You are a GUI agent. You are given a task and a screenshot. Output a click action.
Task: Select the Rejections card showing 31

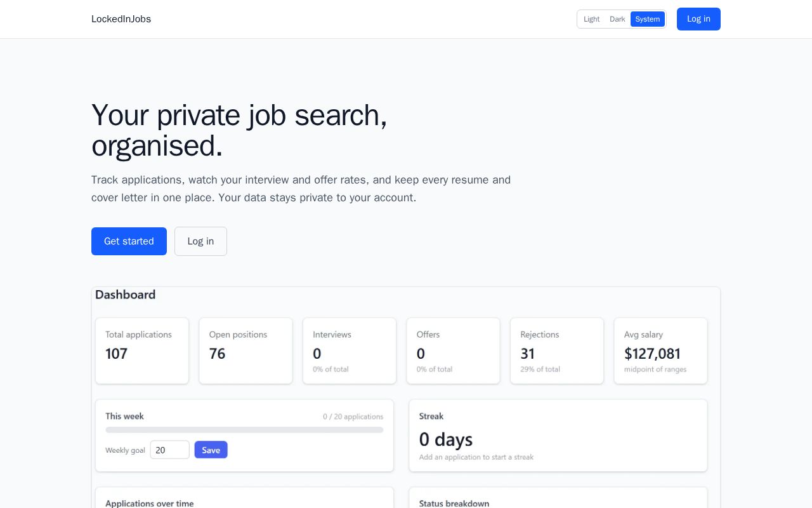tap(557, 351)
